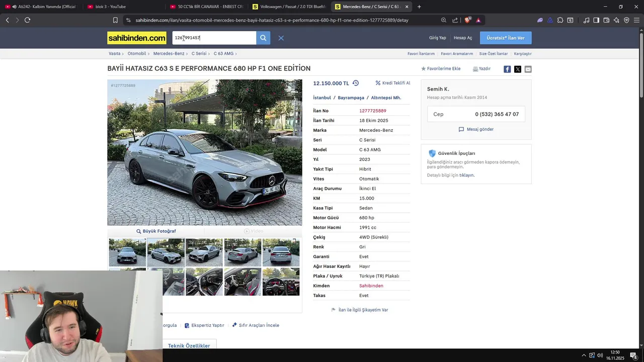
Task: Click the site info icon left of URL
Action: pos(128,20)
